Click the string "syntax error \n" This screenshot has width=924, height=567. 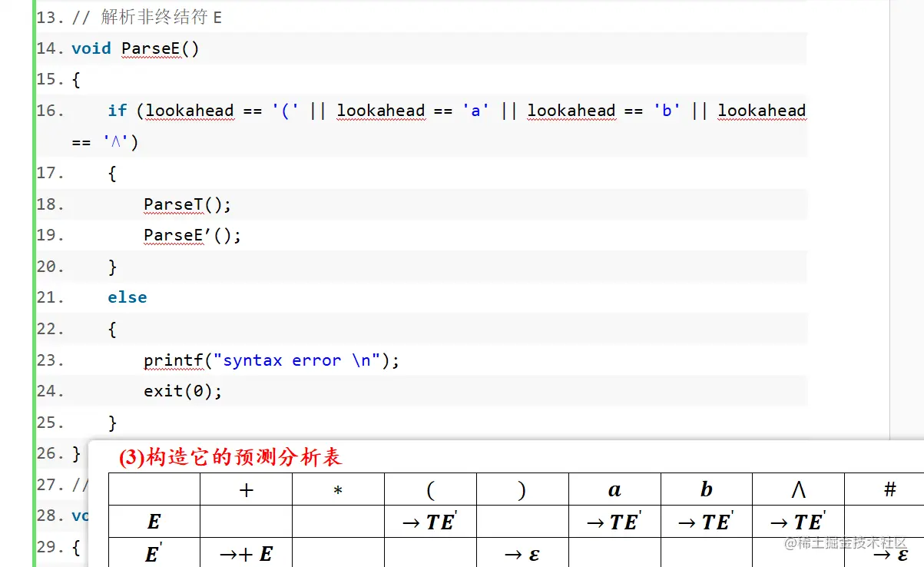coord(297,360)
